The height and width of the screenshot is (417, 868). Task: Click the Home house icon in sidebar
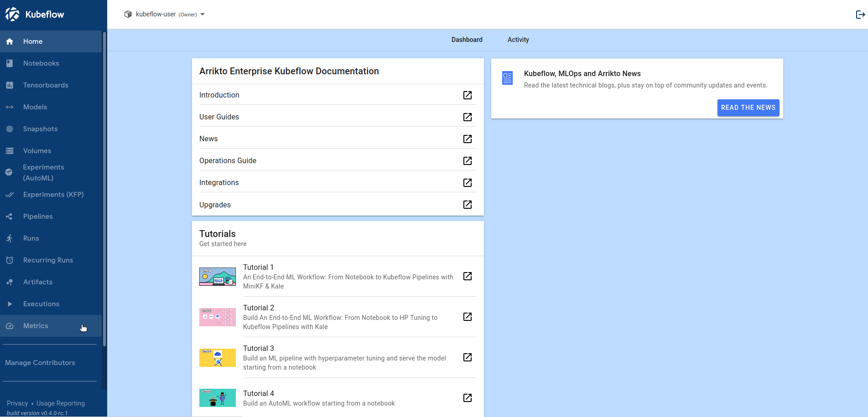(x=10, y=41)
